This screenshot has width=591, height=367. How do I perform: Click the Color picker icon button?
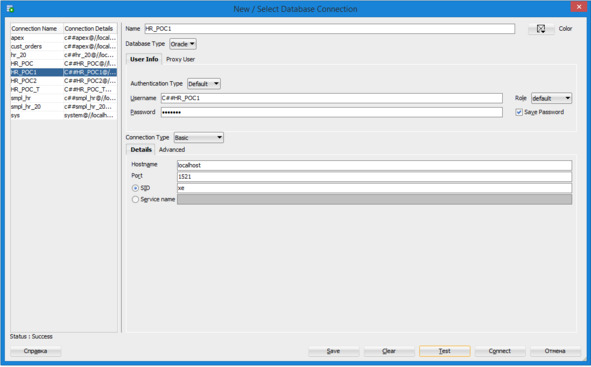coord(541,29)
